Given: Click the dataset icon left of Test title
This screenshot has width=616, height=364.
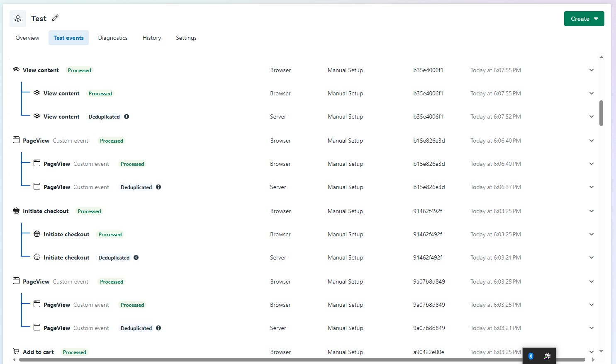Looking at the screenshot, I should (x=18, y=19).
